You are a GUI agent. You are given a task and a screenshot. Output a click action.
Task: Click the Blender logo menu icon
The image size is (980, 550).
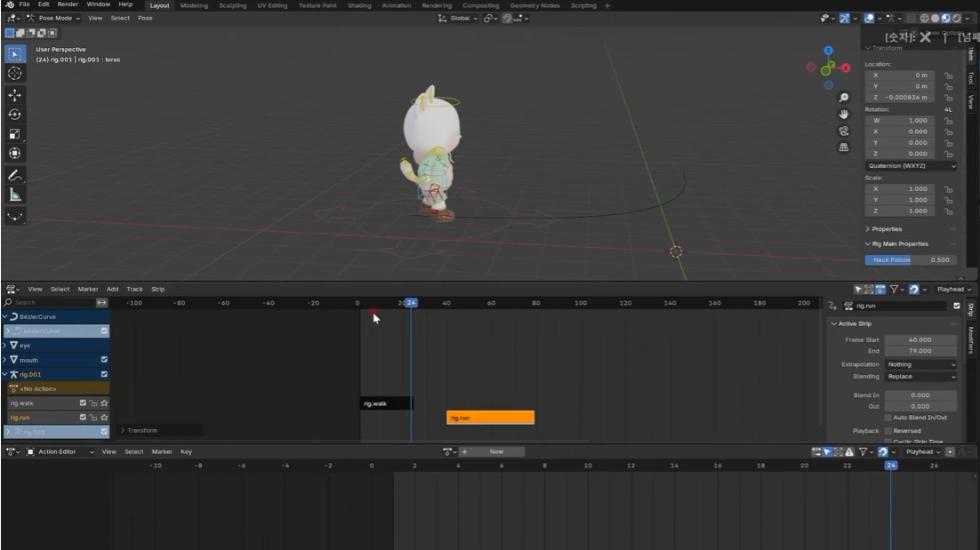tap(10, 4)
